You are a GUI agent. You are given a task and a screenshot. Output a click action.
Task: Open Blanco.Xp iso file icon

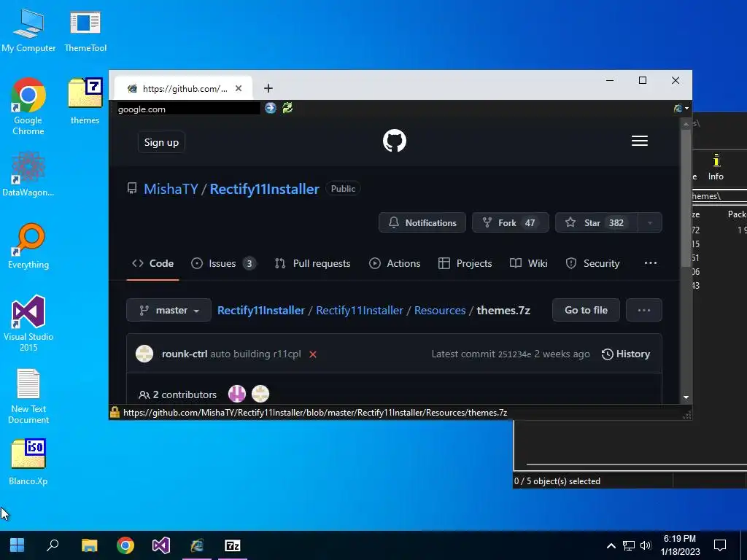point(28,462)
